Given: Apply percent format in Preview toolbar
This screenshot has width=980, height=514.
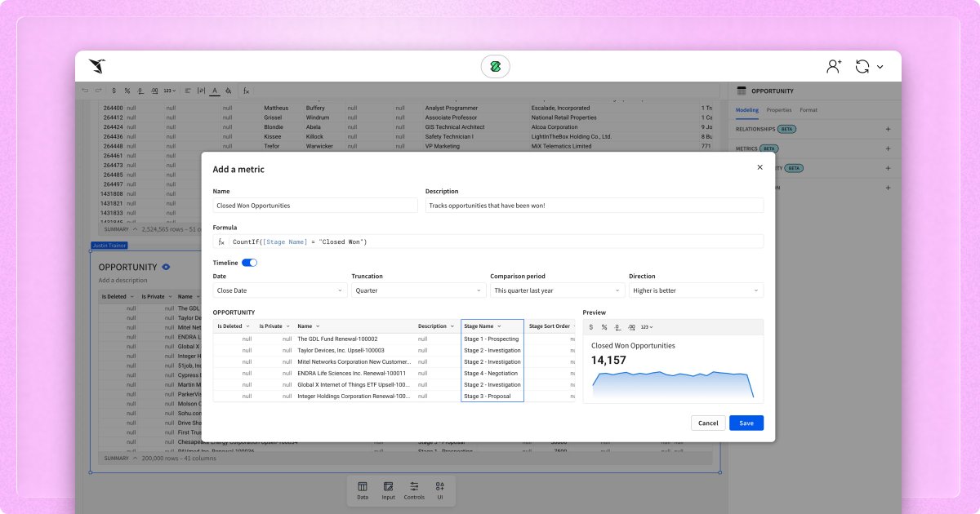Looking at the screenshot, I should click(604, 327).
